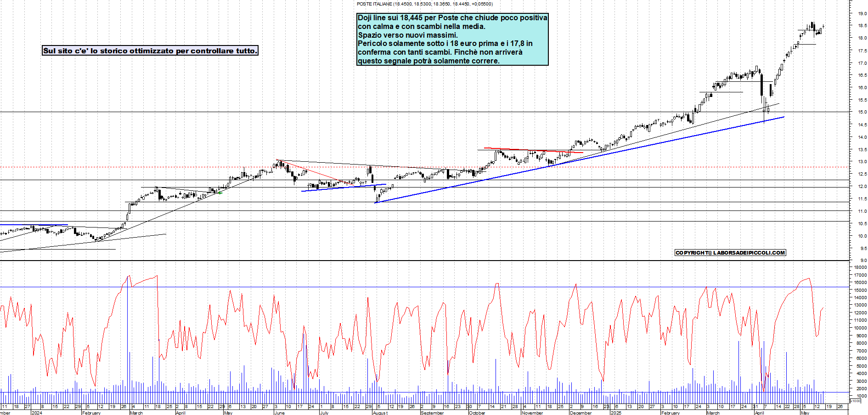Click the 18000 volume axis label
Screen dimensions: 868x415
(x=860, y=267)
